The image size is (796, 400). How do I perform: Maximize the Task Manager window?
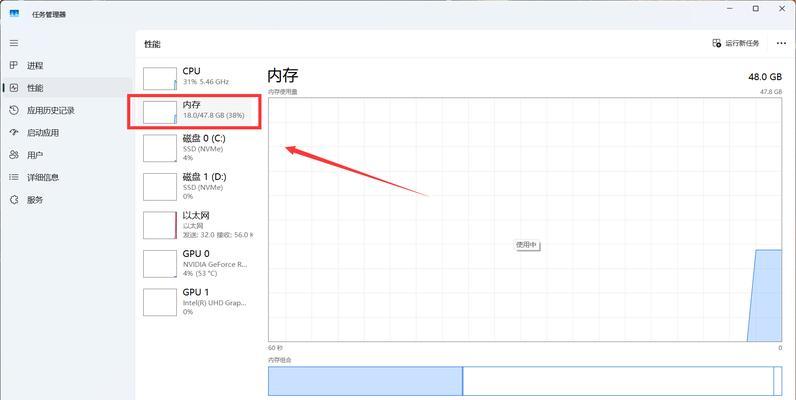click(x=755, y=9)
